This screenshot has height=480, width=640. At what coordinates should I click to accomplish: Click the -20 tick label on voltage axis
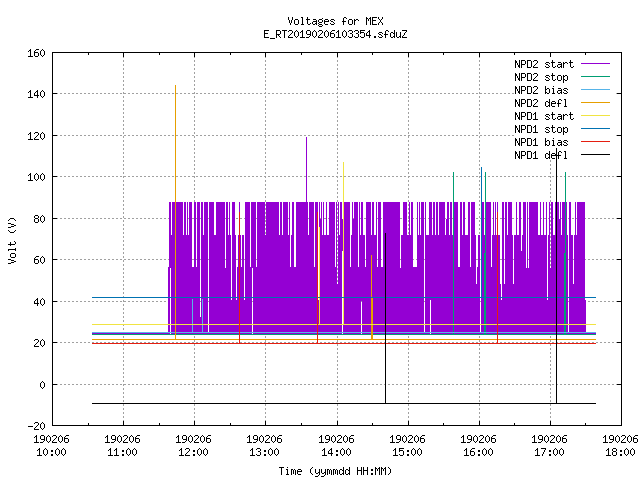pos(36,426)
